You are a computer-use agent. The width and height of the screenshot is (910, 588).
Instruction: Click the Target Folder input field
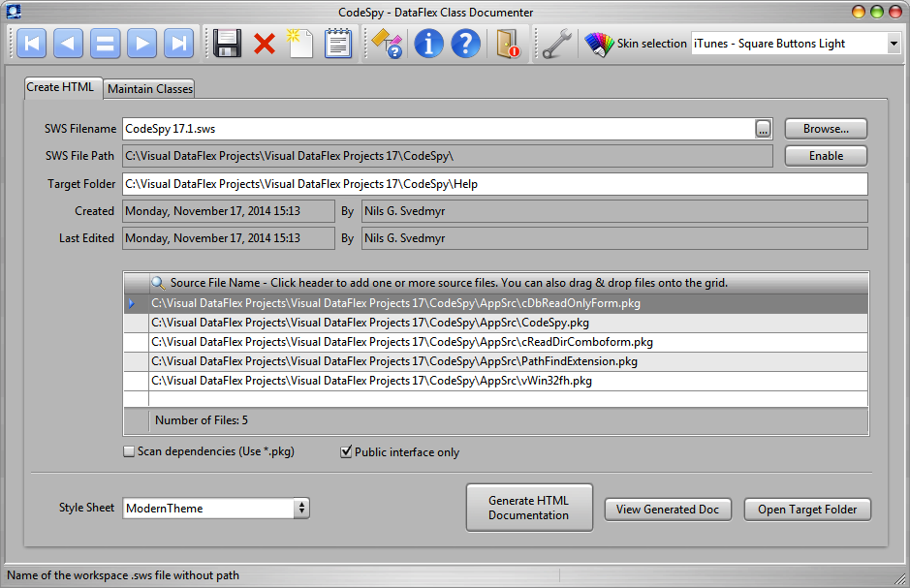495,184
